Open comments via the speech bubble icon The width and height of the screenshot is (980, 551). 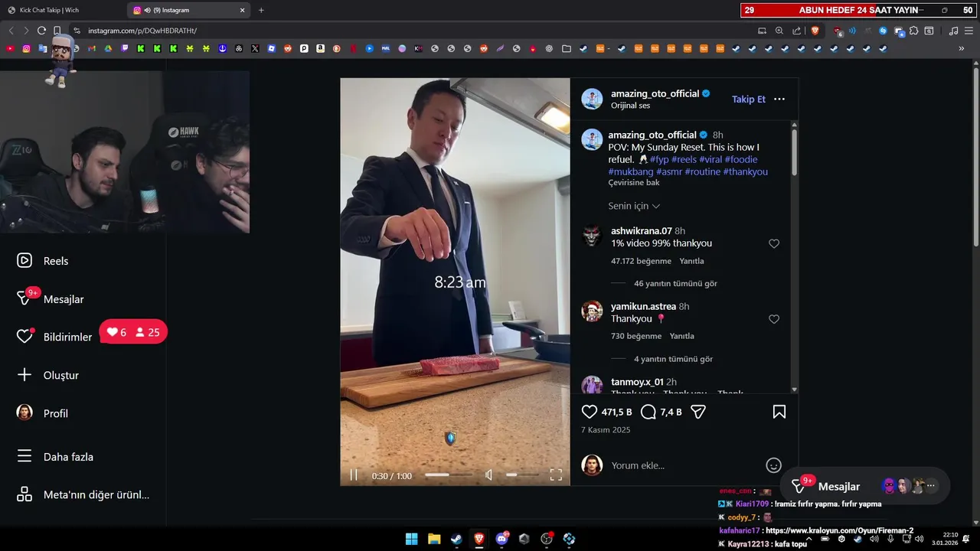[648, 412]
